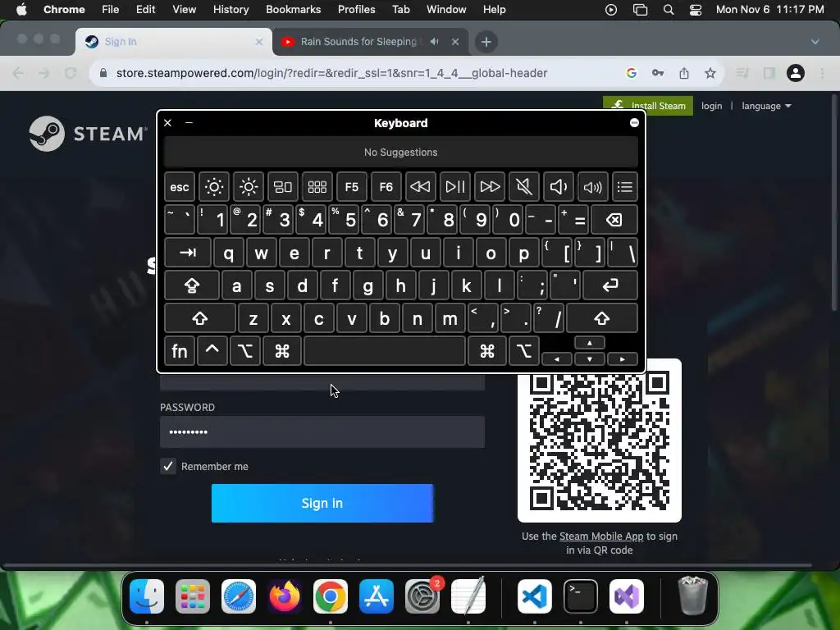
Task: Tap the F5 key
Action: pyautogui.click(x=352, y=187)
